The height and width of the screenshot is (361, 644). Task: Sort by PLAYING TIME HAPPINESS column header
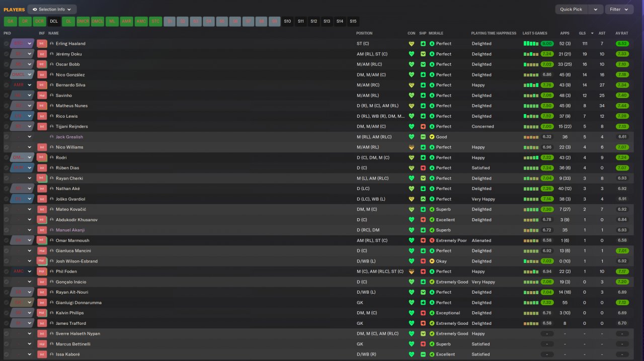click(x=494, y=33)
